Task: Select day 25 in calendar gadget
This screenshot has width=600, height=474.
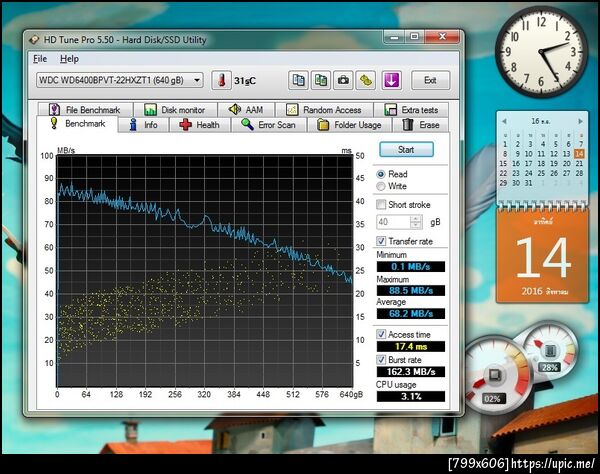Action: [541, 173]
